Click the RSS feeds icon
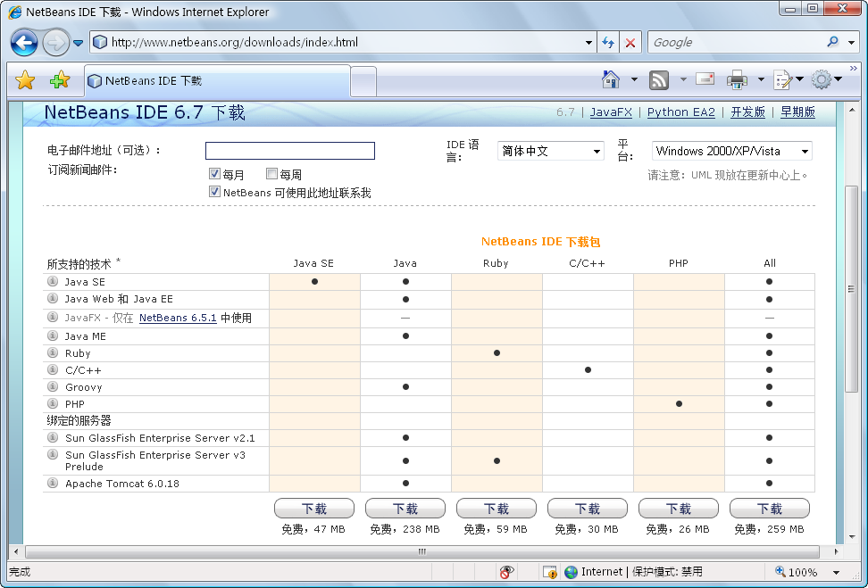The image size is (868, 588). [x=659, y=79]
